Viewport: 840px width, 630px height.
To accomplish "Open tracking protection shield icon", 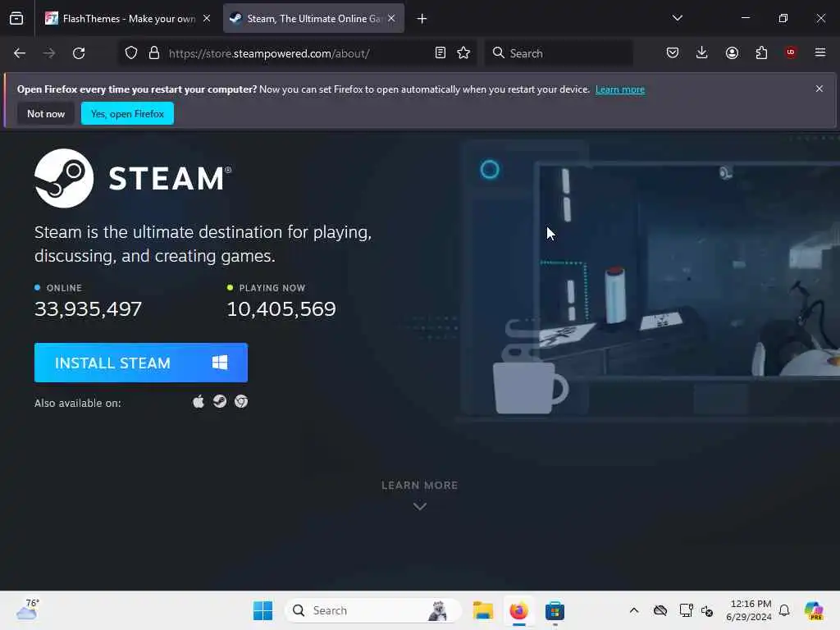I will 131,53.
